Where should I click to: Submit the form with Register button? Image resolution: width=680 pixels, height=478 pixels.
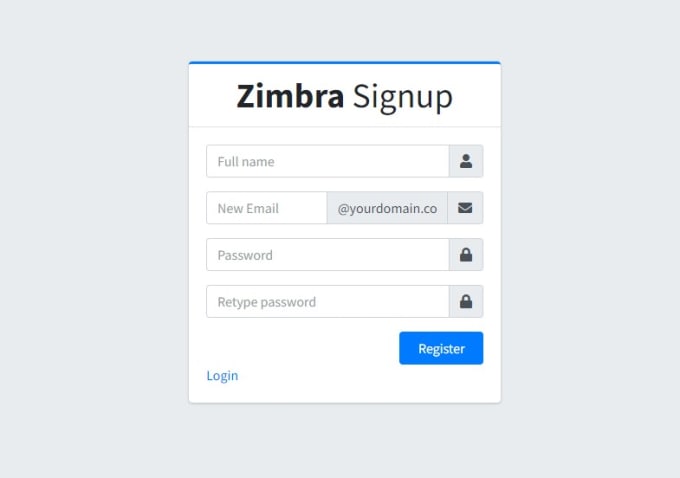point(441,348)
